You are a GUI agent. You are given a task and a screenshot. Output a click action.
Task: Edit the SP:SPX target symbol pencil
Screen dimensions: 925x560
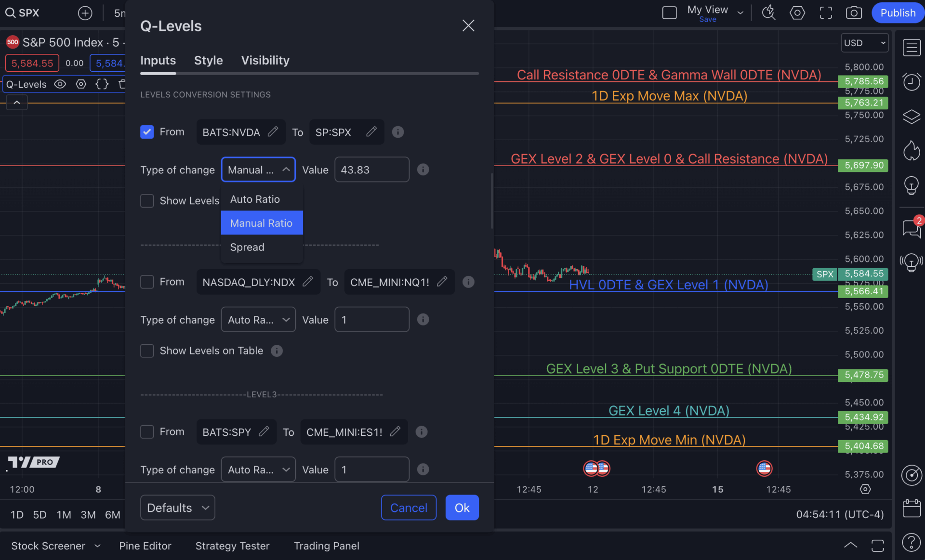coord(371,131)
